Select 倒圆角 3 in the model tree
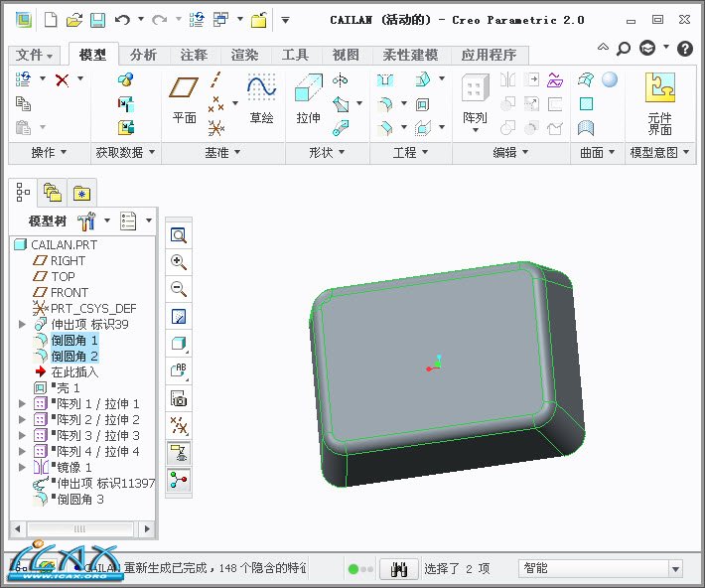 pyautogui.click(x=79, y=500)
